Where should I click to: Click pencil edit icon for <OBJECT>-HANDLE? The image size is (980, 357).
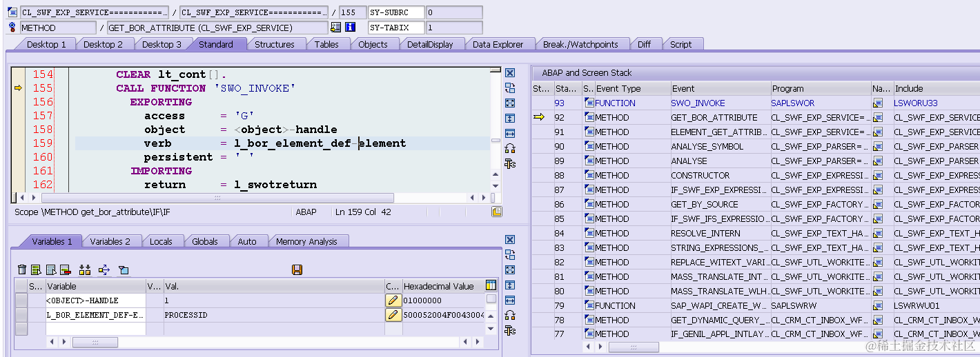(x=393, y=300)
